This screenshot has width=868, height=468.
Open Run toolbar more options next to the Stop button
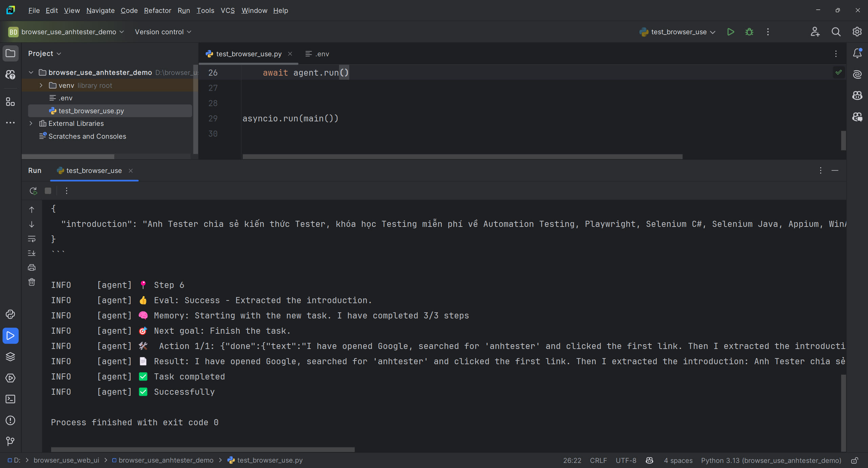point(66,191)
